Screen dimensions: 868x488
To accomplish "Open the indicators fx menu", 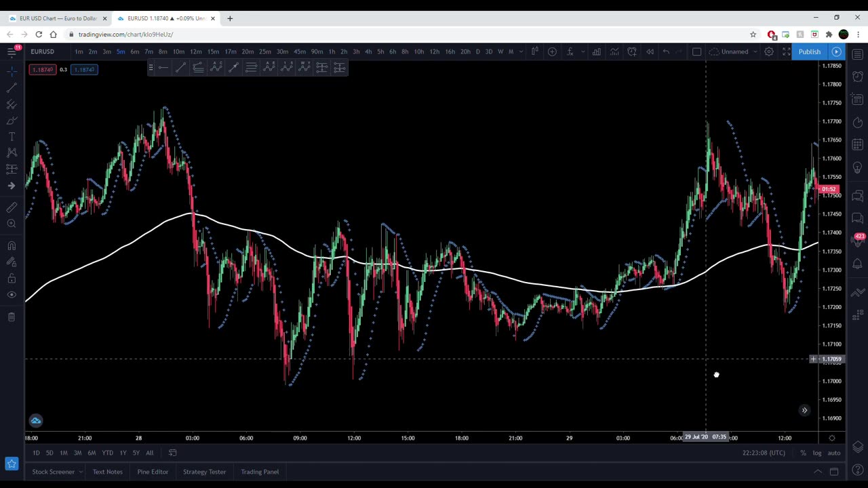I will click(570, 52).
